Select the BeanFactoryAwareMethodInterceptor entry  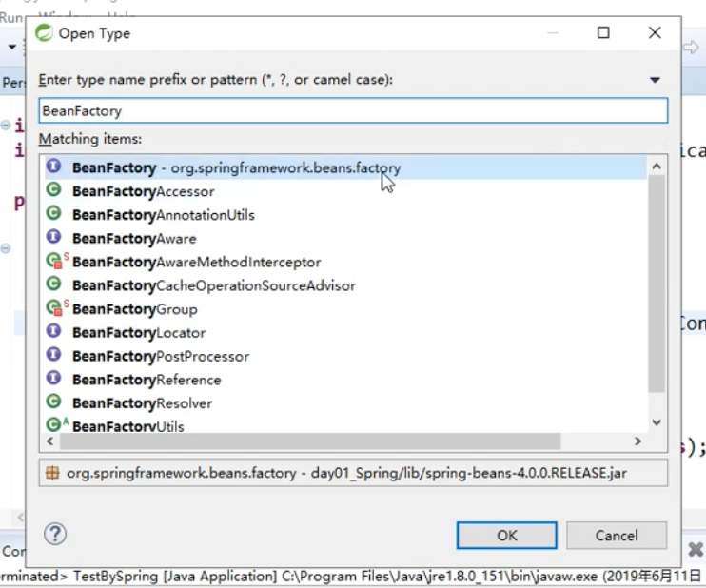point(345,262)
